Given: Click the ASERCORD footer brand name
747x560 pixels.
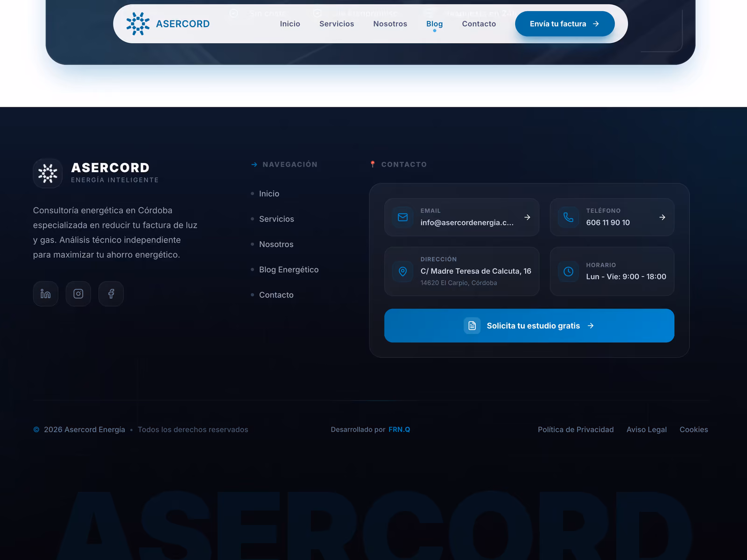Looking at the screenshot, I should pyautogui.click(x=110, y=168).
